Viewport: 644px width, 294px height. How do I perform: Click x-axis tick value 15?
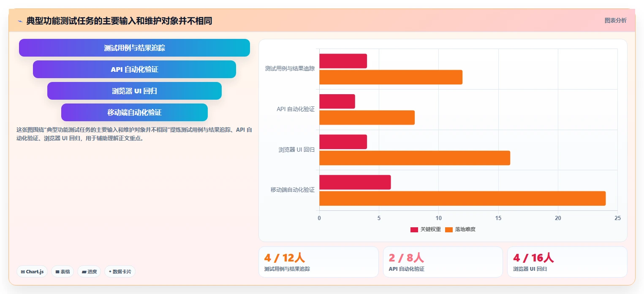point(498,218)
